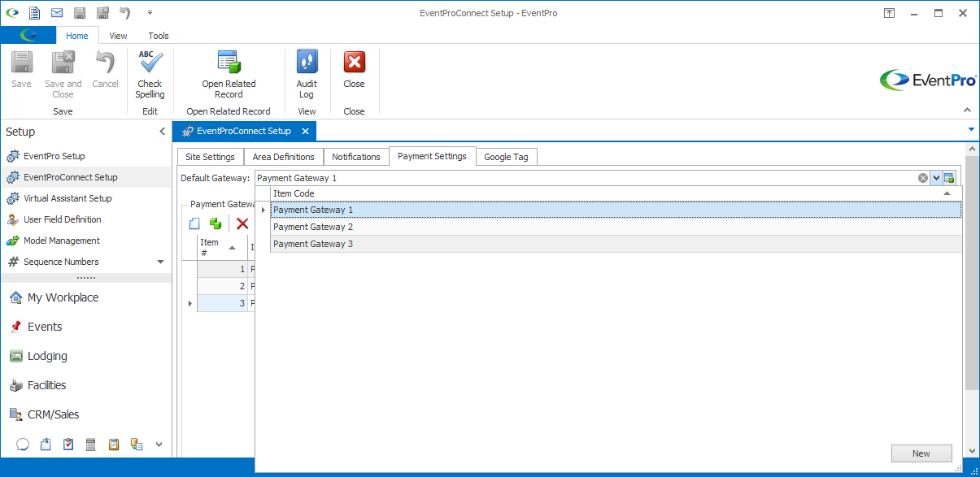Open the document tab list dropdown arrow
This screenshot has width=980, height=477.
pos(971,129)
